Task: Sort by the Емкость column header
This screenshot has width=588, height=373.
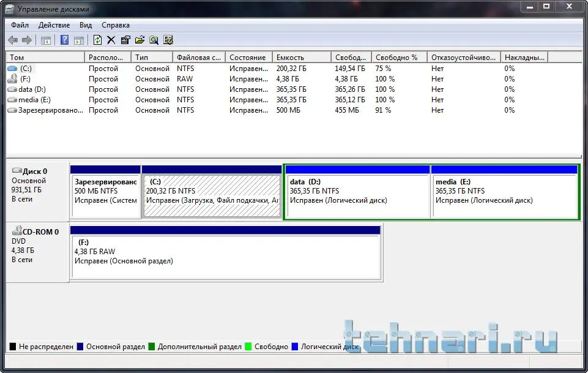Action: click(302, 58)
